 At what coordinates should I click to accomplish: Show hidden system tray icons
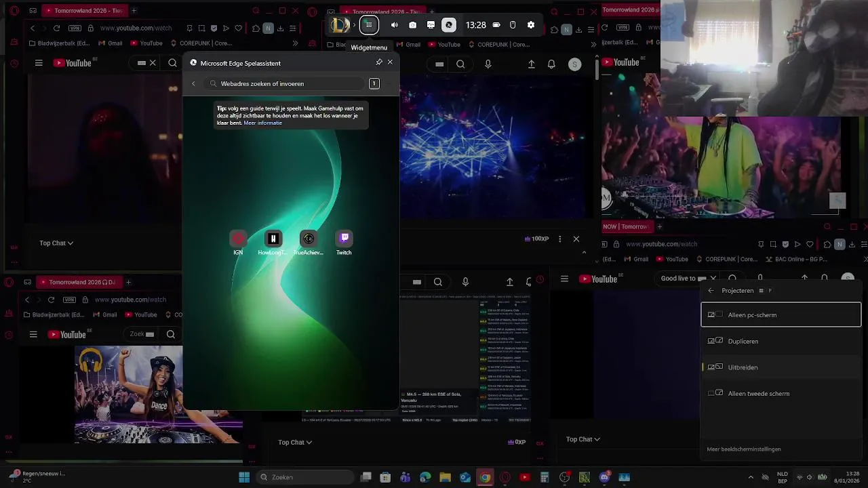[x=750, y=477]
